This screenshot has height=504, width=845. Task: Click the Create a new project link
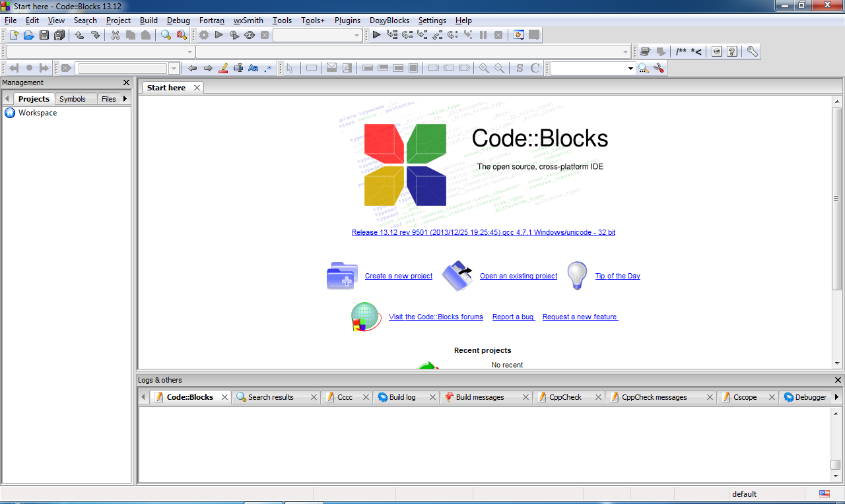point(399,276)
